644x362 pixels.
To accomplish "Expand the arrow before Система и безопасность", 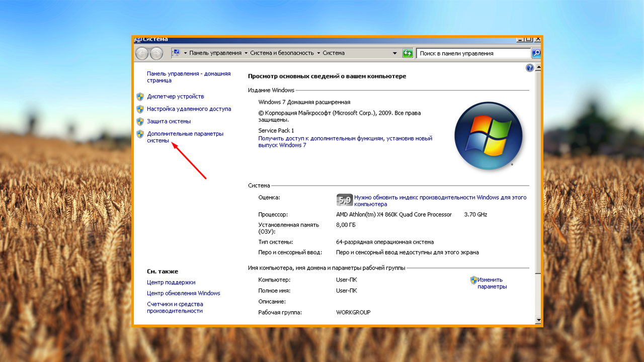I will coord(246,53).
